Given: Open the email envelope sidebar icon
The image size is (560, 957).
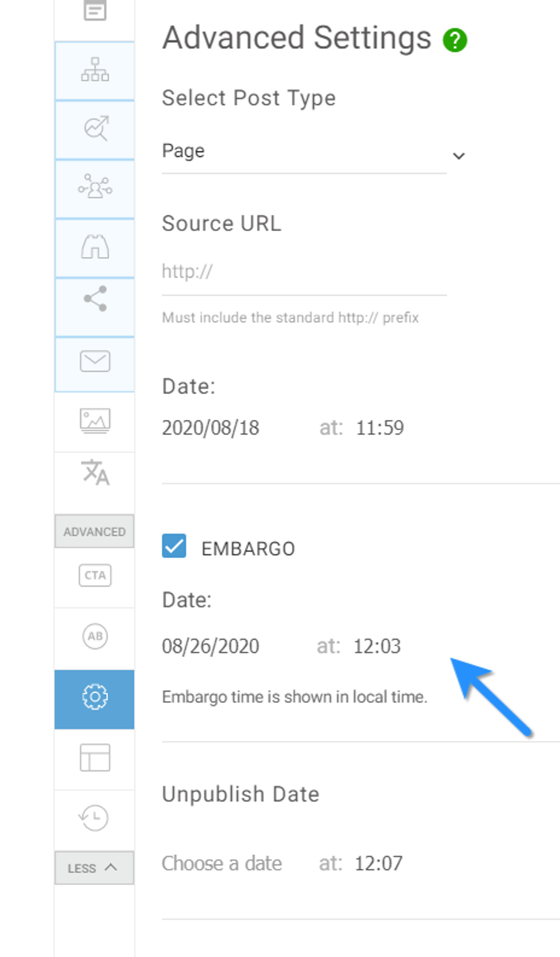Looking at the screenshot, I should coord(95,362).
